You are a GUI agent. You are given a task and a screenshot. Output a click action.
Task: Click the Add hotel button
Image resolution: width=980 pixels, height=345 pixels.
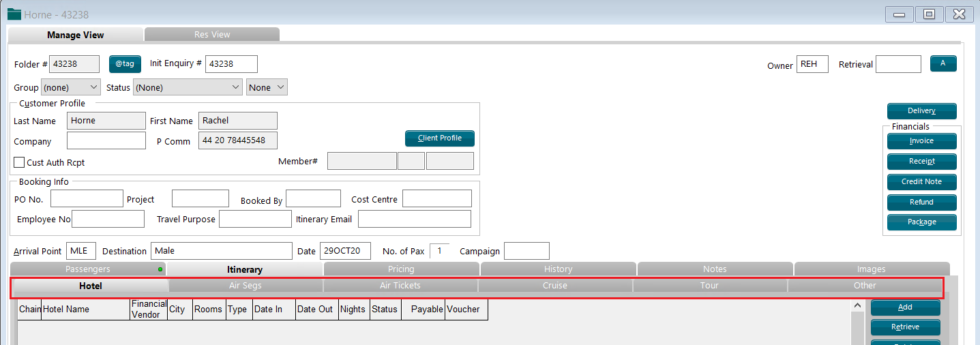pos(906,307)
